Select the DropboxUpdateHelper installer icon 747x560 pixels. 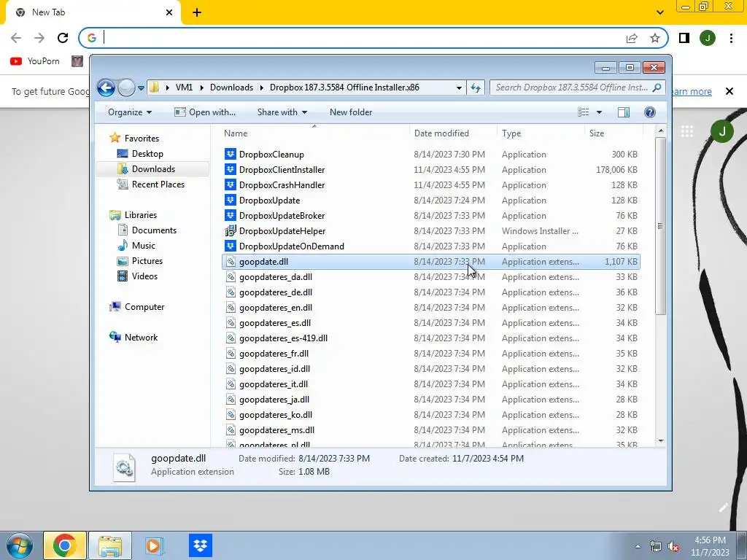pos(231,230)
